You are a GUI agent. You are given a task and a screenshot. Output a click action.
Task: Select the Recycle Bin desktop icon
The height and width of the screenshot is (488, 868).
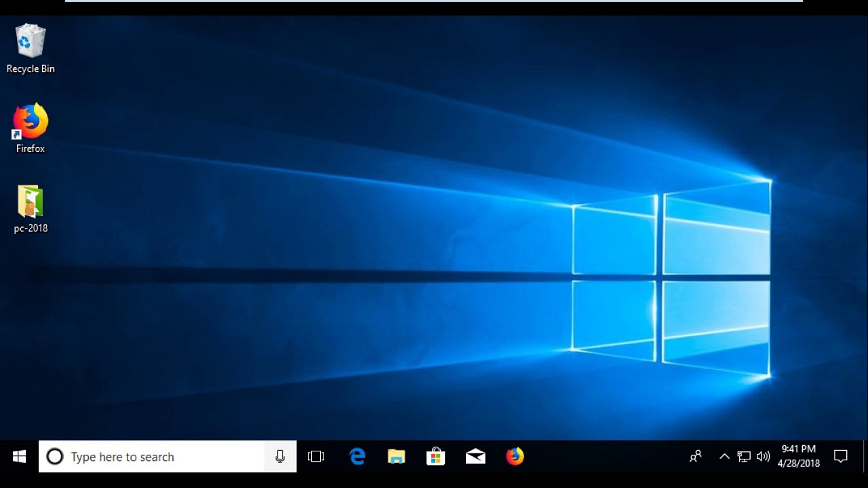click(x=31, y=49)
